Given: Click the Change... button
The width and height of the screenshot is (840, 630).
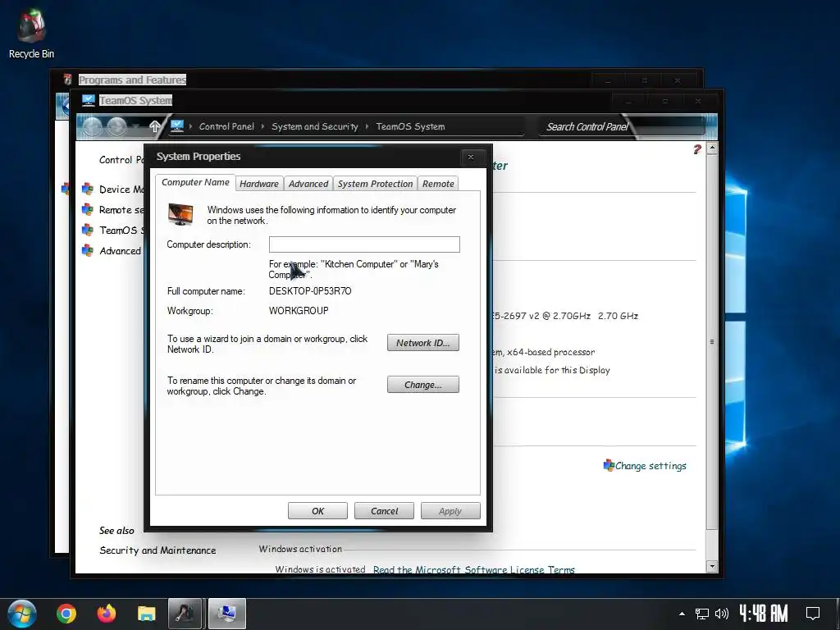Looking at the screenshot, I should [x=423, y=385].
